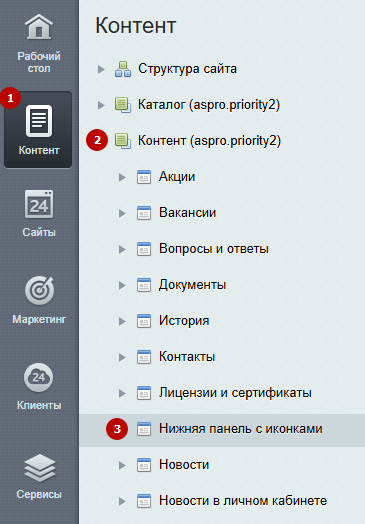
Task: Go to the Маркетинг menu label
Action: (x=39, y=319)
